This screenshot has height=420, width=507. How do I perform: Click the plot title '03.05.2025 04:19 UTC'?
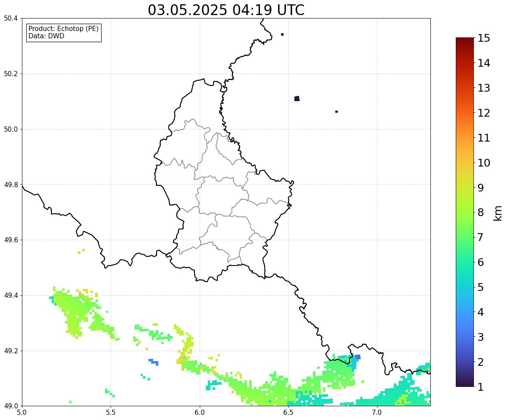[226, 10]
